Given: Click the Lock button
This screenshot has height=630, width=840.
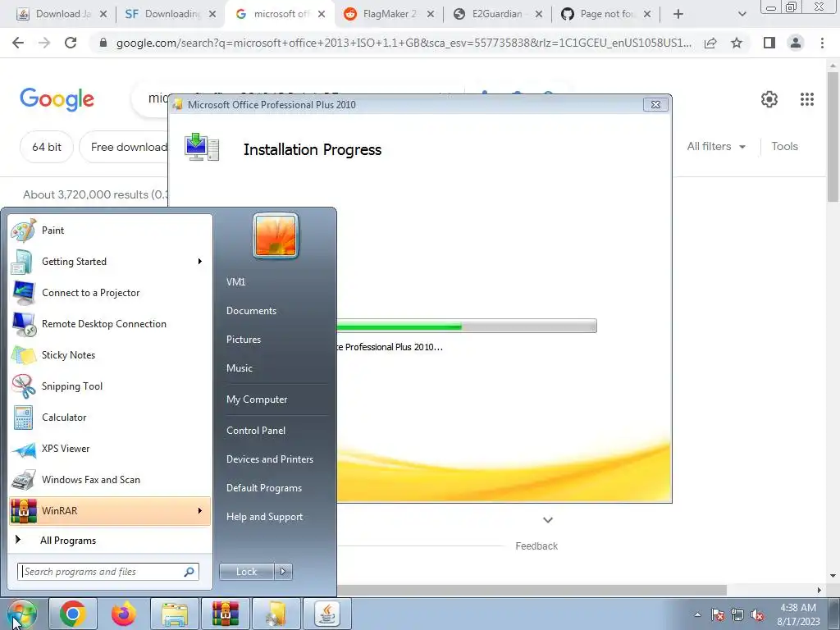Looking at the screenshot, I should click(x=247, y=572).
